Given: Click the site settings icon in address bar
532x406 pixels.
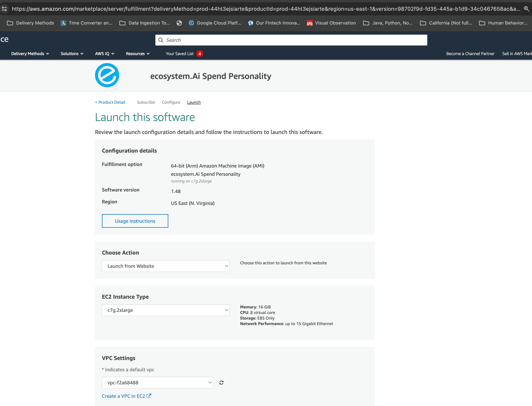Looking at the screenshot, I should tap(4, 9).
